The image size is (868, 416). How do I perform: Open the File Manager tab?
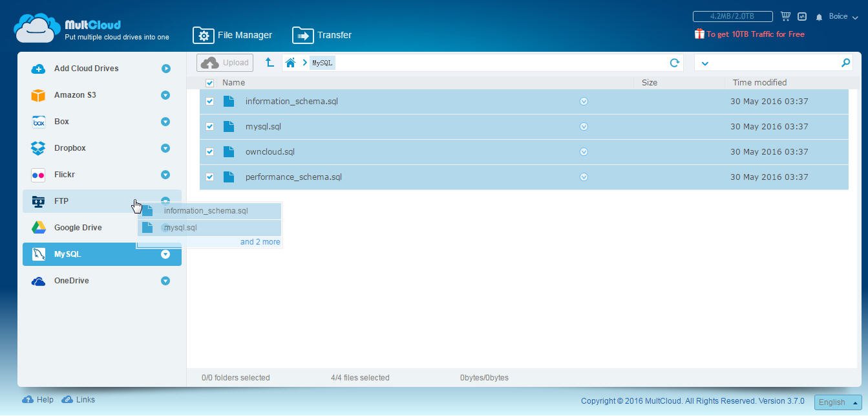tap(233, 35)
